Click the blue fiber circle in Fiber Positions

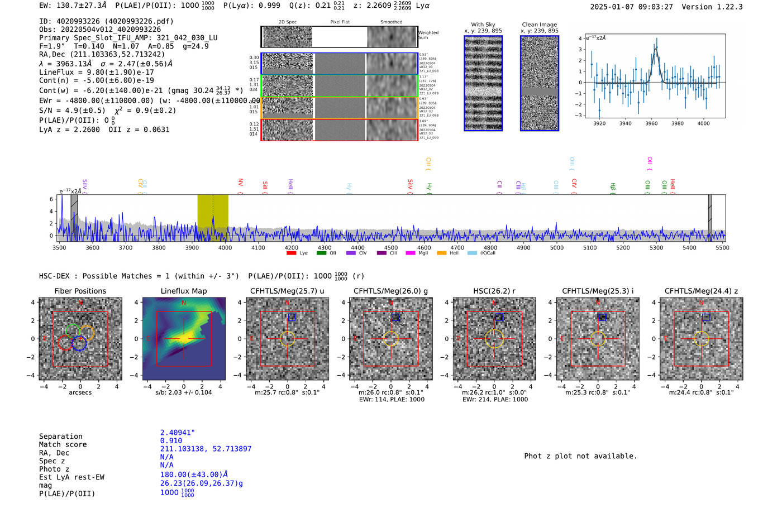[79, 343]
